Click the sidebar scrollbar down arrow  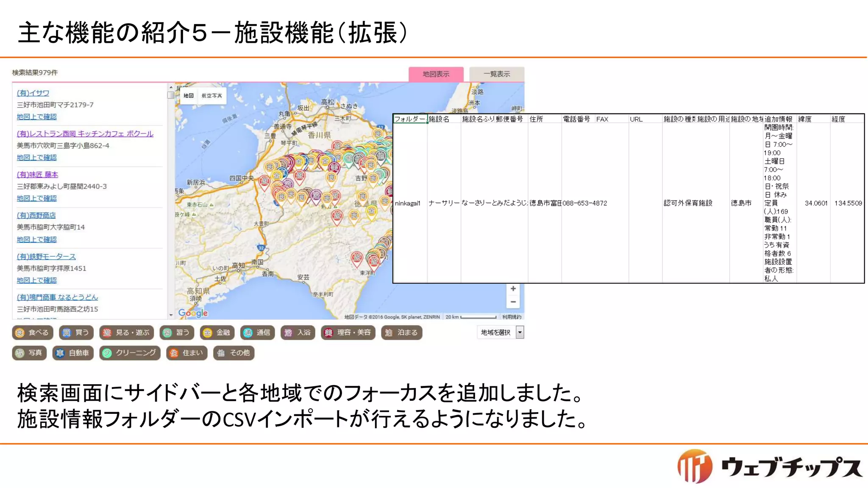[x=171, y=315]
